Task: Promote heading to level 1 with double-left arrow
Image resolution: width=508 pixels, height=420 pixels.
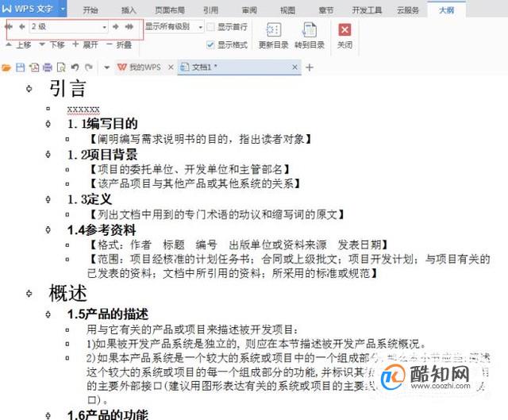Action: [9, 26]
